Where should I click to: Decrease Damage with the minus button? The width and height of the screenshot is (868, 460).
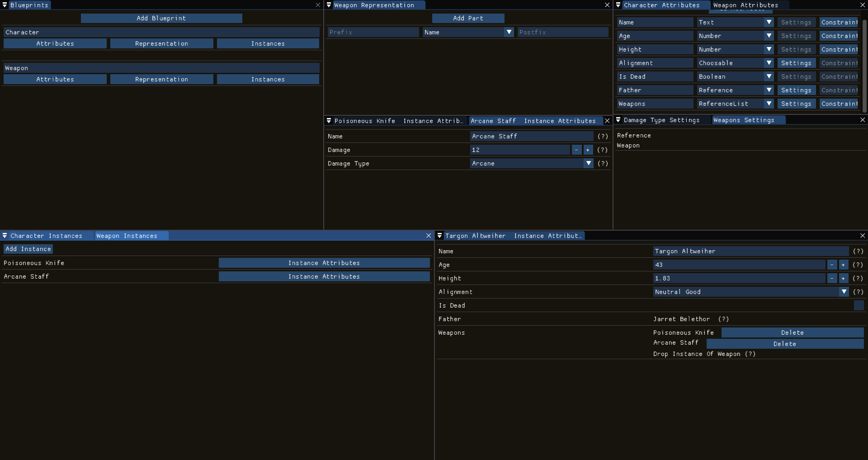pos(576,150)
